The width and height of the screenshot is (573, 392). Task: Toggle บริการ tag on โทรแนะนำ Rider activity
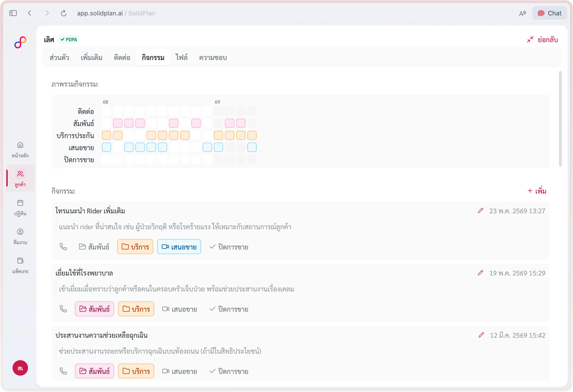coord(135,246)
